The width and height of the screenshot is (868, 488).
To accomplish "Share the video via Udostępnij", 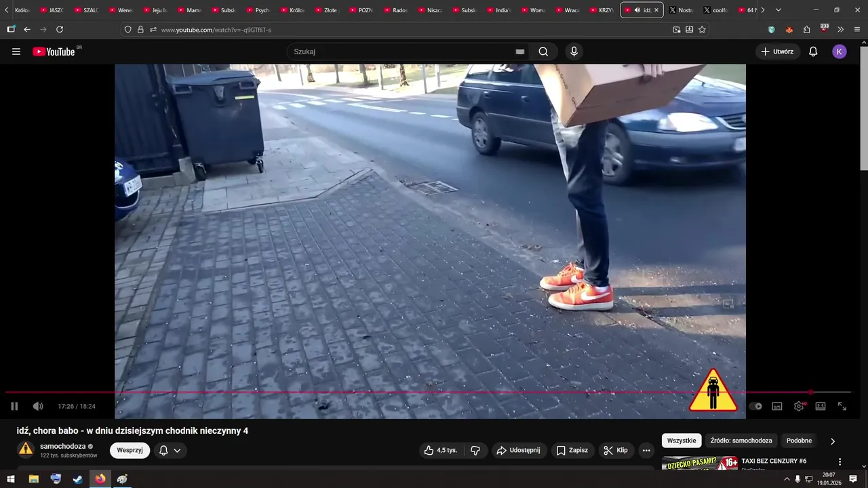I will click(x=518, y=450).
